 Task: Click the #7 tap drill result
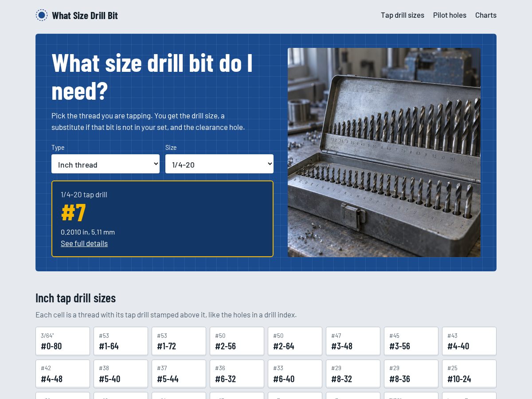(x=74, y=212)
